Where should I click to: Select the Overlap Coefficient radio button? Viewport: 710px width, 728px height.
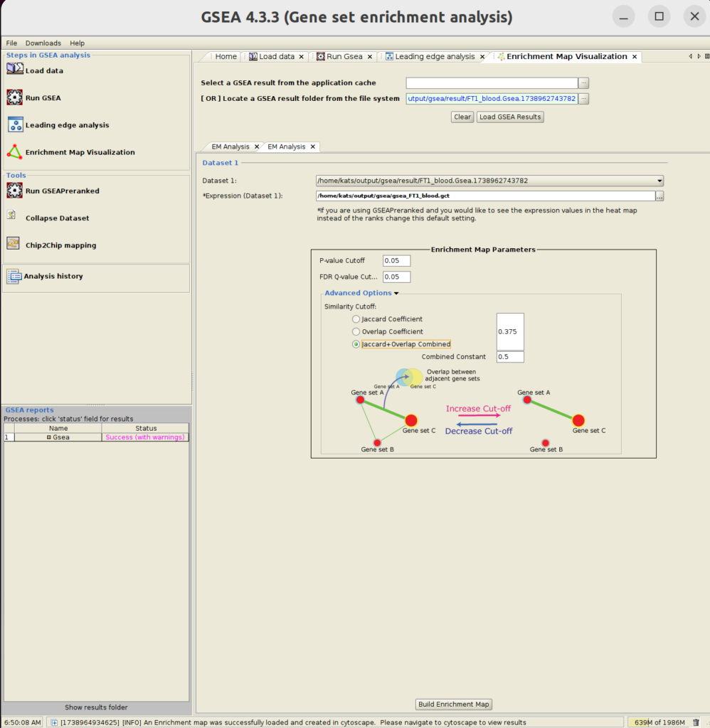tap(356, 331)
